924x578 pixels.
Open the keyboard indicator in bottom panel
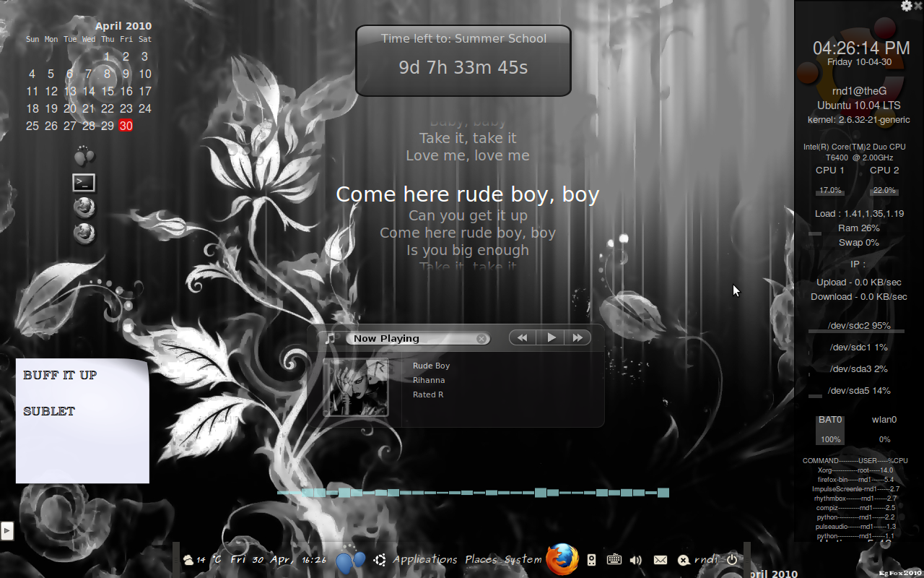click(x=614, y=559)
